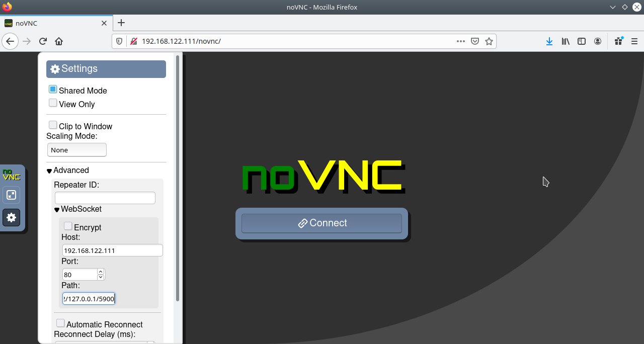Viewport: 644px width, 344px height.
Task: Decrement the Port value
Action: click(101, 277)
